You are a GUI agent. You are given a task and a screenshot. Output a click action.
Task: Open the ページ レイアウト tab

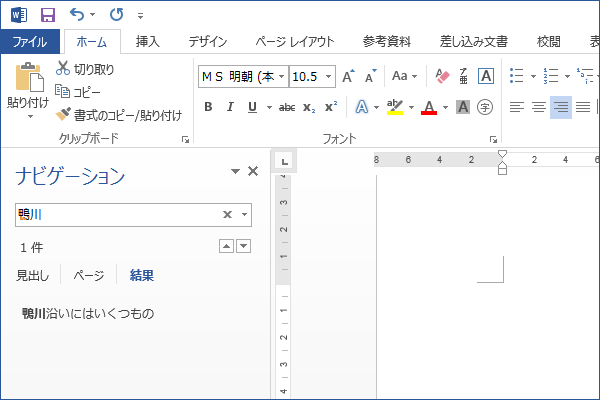click(295, 41)
